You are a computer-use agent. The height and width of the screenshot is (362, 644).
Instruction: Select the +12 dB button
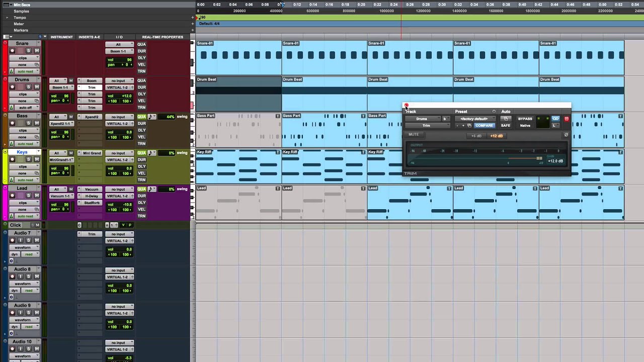point(497,136)
